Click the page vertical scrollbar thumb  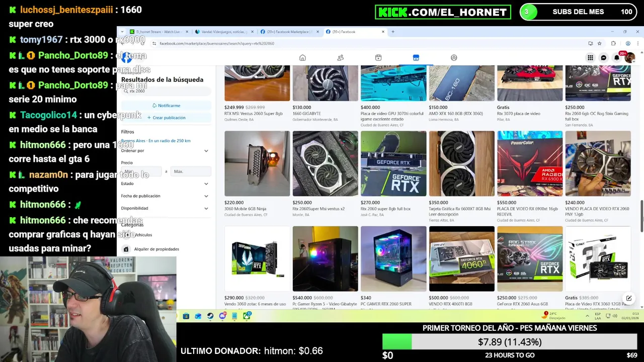tap(641, 216)
